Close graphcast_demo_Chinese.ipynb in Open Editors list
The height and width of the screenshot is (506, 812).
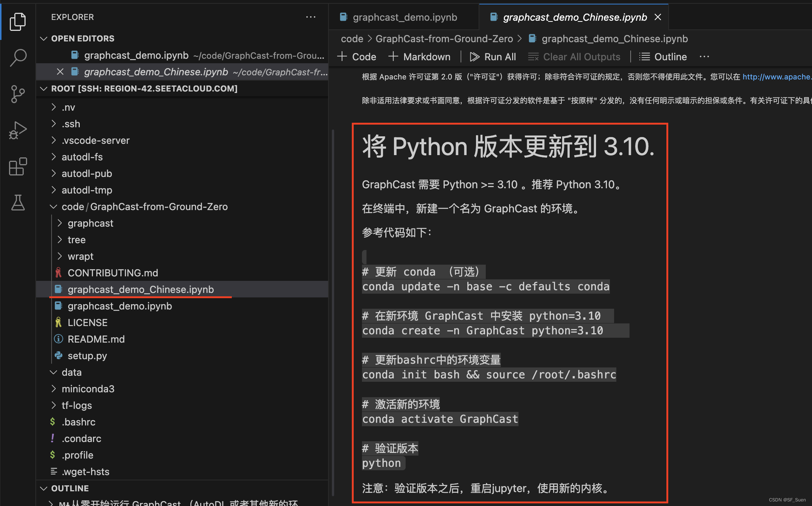[60, 72]
